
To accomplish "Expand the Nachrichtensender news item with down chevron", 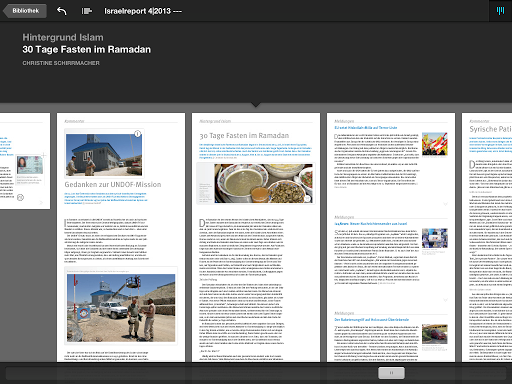I will (x=445, y=300).
